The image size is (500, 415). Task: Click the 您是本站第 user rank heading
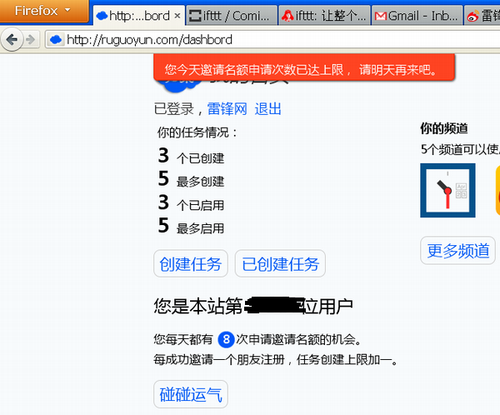pyautogui.click(x=253, y=306)
